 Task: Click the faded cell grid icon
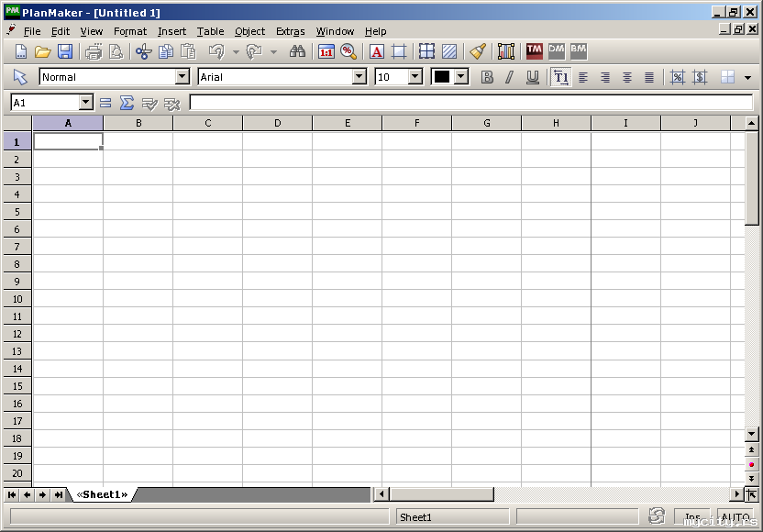[727, 77]
